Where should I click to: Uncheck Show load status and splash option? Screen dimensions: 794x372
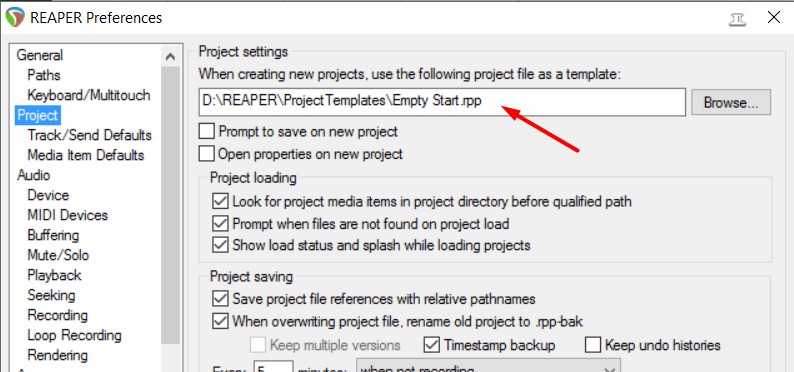[x=220, y=245]
